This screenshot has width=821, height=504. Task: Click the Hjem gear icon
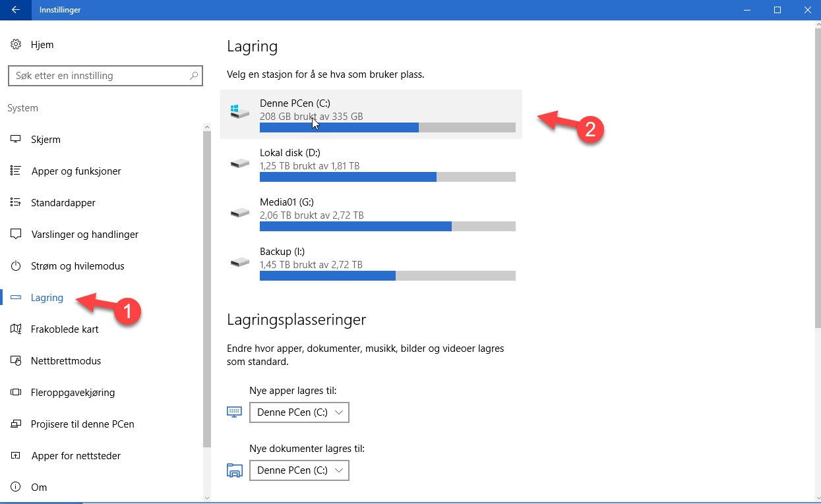16,45
